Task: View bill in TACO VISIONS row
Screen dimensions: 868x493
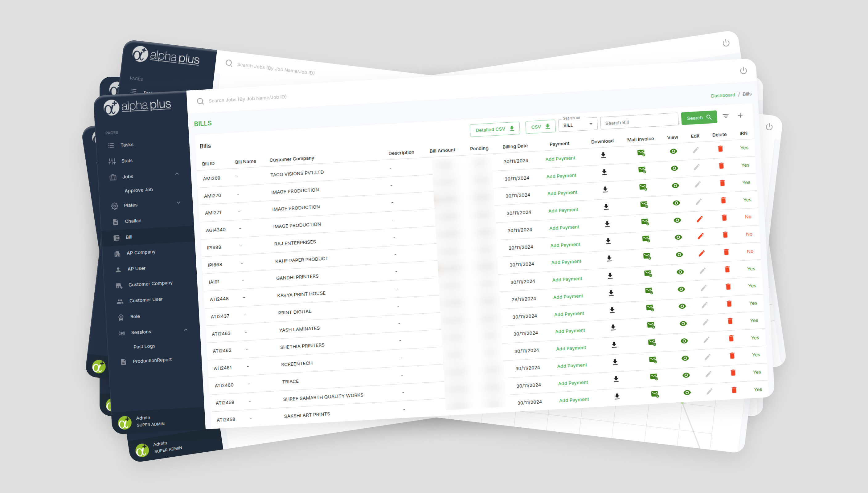Action: [x=673, y=151]
